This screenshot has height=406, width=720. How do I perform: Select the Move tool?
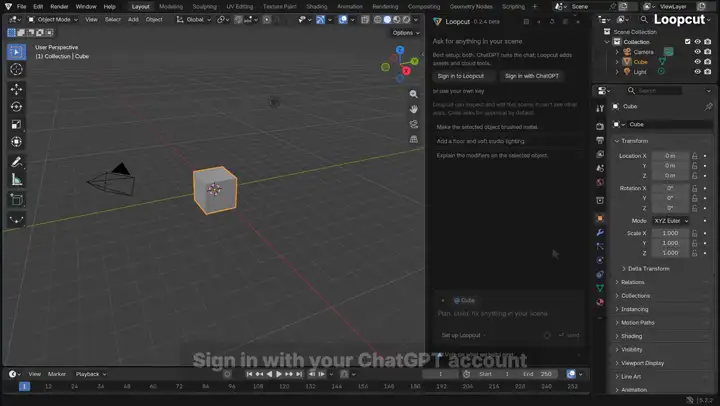click(17, 89)
